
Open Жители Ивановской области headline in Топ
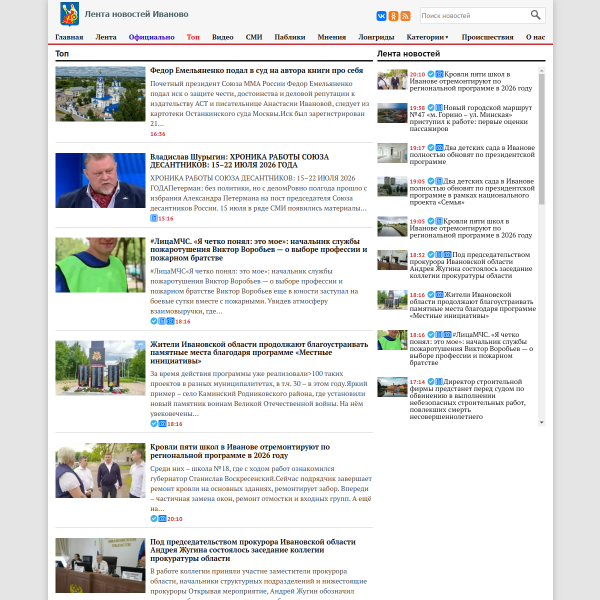pyautogui.click(x=259, y=352)
